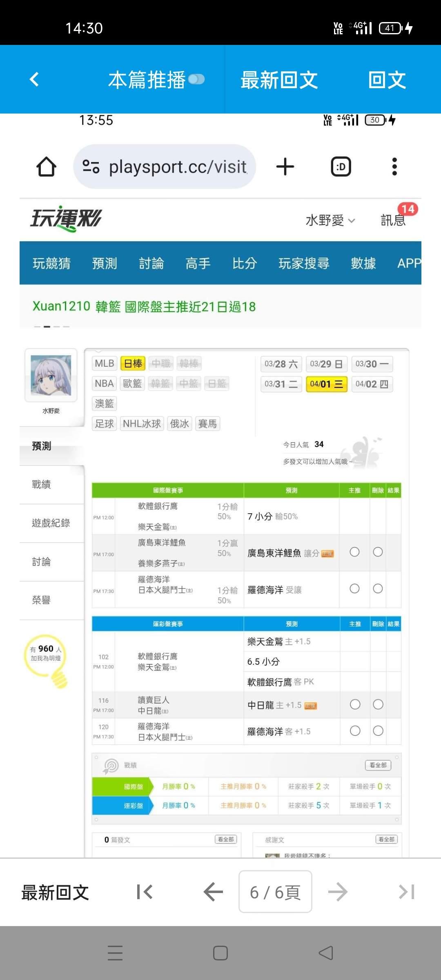Open the 6 / 6頁 page selector
441x980 pixels.
(275, 892)
